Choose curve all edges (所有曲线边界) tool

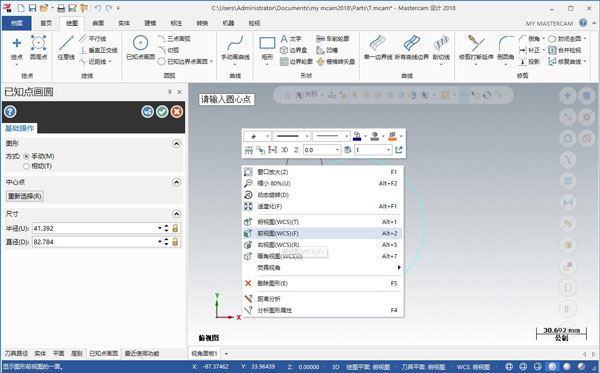pos(411,48)
